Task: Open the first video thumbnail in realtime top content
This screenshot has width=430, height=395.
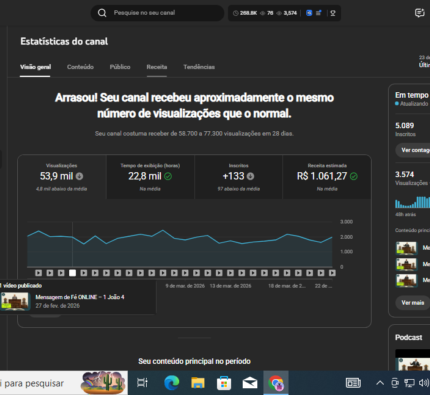Action: [x=407, y=248]
